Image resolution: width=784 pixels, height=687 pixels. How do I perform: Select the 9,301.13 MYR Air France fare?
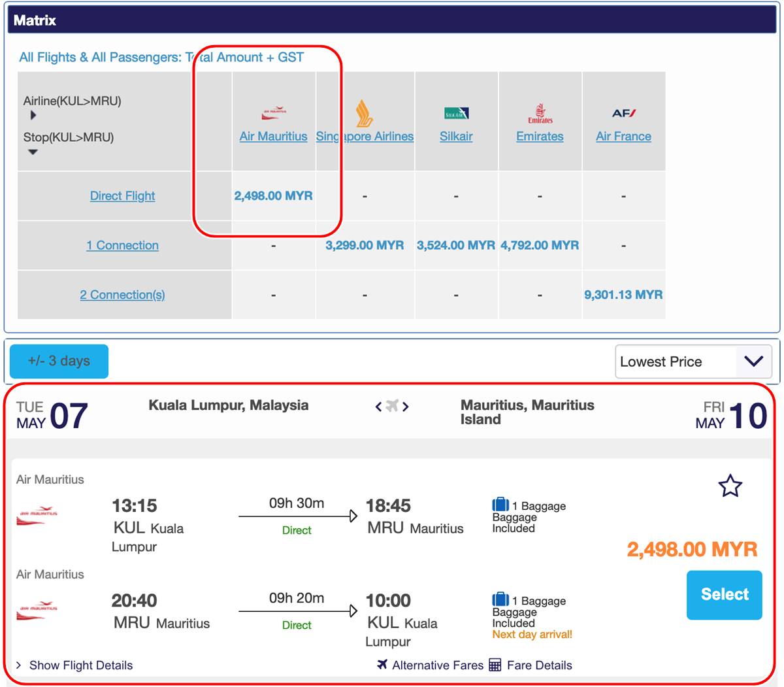[623, 295]
